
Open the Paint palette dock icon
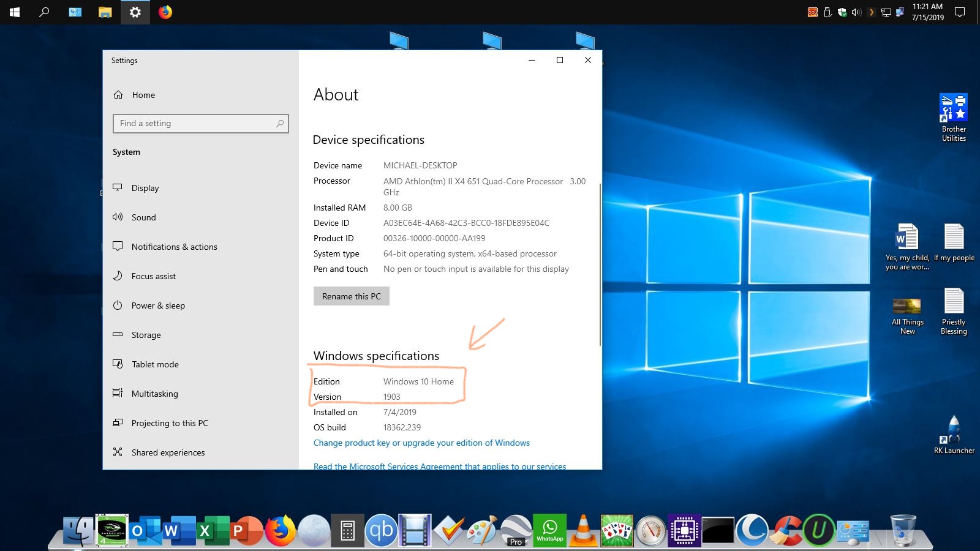tap(482, 530)
